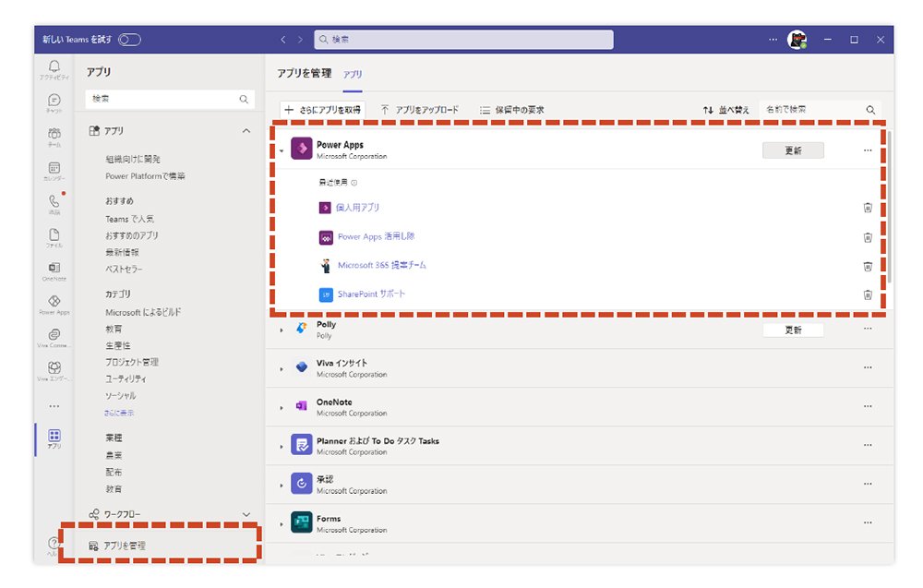Click 保留中の要求 button
This screenshot has width=923, height=588.
[512, 110]
